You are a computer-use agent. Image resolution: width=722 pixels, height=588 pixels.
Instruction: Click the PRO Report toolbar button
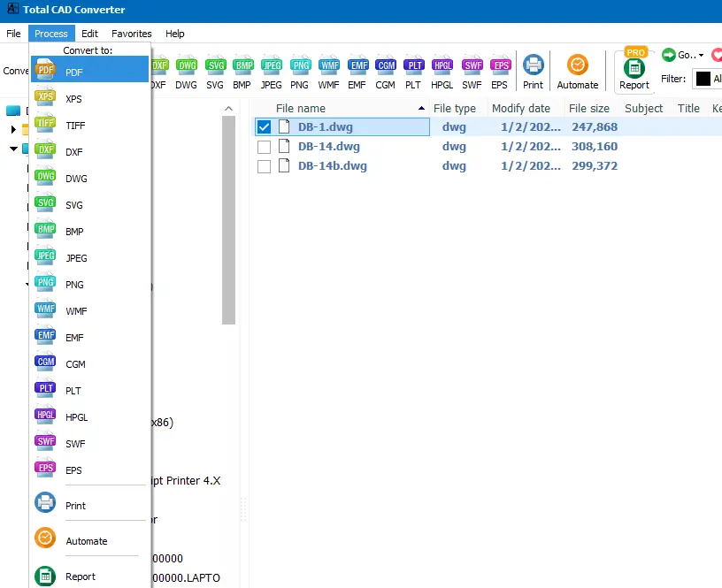(x=634, y=71)
